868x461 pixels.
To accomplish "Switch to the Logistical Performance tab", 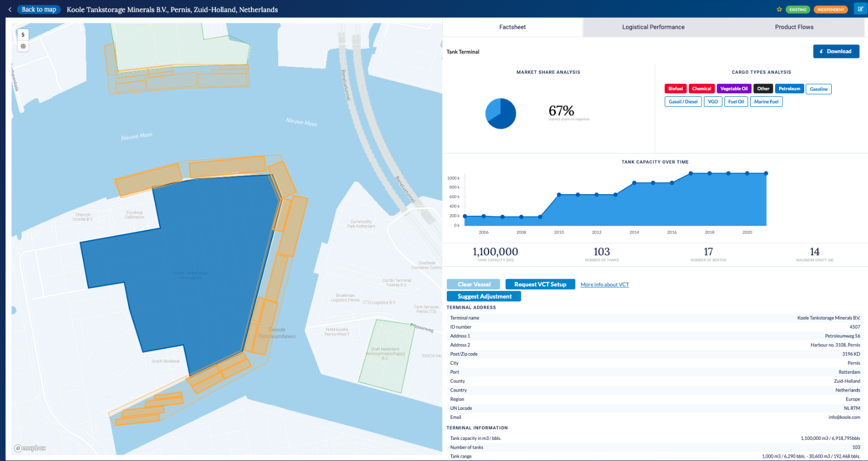I will pos(653,27).
